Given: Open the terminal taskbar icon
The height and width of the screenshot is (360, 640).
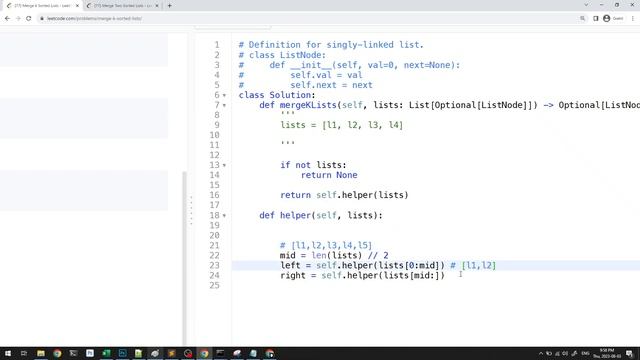Looking at the screenshot, I should coord(220,353).
